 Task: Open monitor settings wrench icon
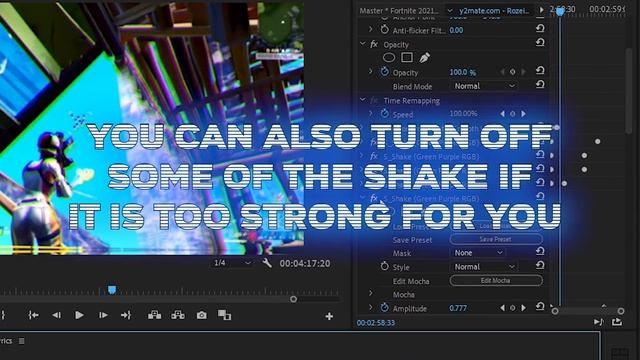click(267, 263)
